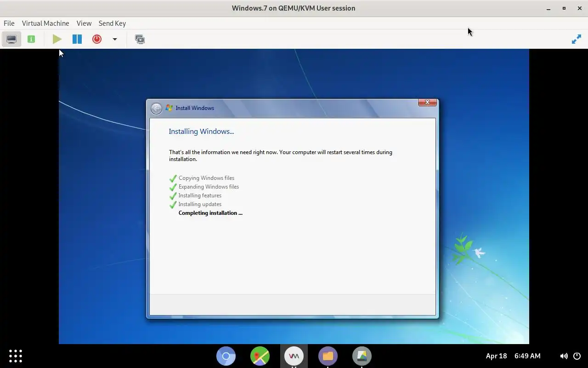This screenshot has height=368, width=588.
Task: Minimize the QEMU/KVM window
Action: point(548,8)
